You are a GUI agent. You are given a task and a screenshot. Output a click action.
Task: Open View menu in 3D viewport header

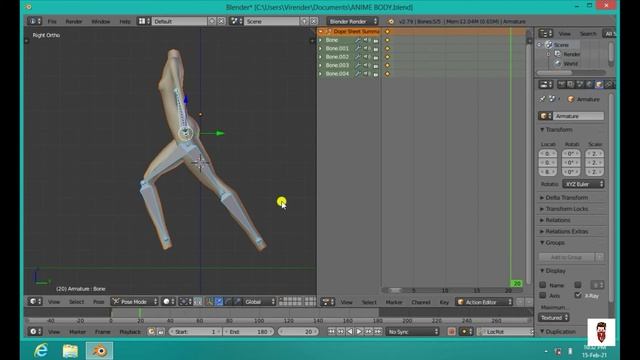(x=54, y=302)
